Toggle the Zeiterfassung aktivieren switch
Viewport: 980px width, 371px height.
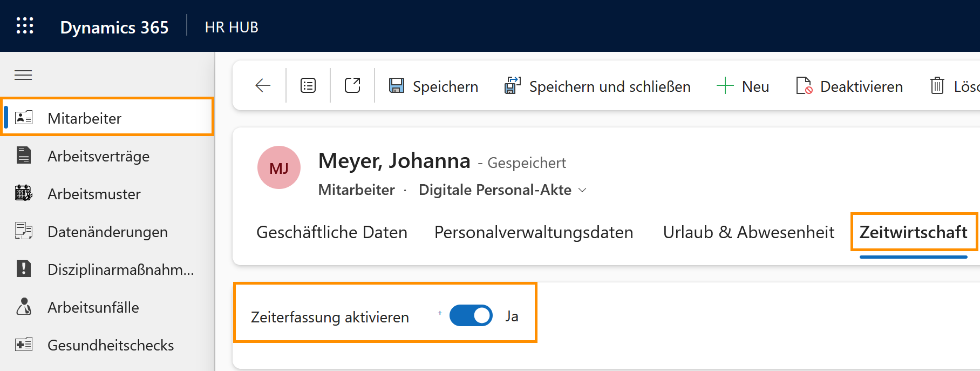(x=471, y=316)
